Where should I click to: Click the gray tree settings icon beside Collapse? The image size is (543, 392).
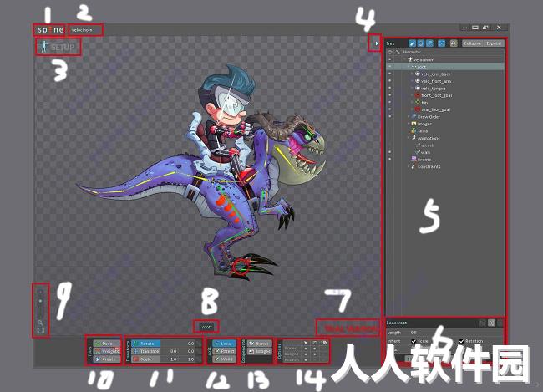point(454,43)
